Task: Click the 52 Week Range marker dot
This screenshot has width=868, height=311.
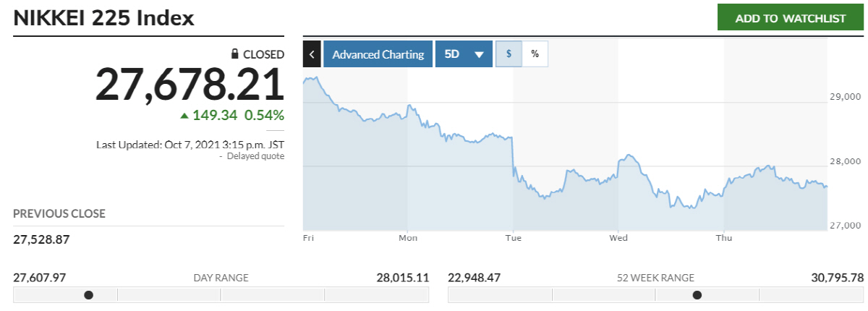Action: (x=697, y=295)
